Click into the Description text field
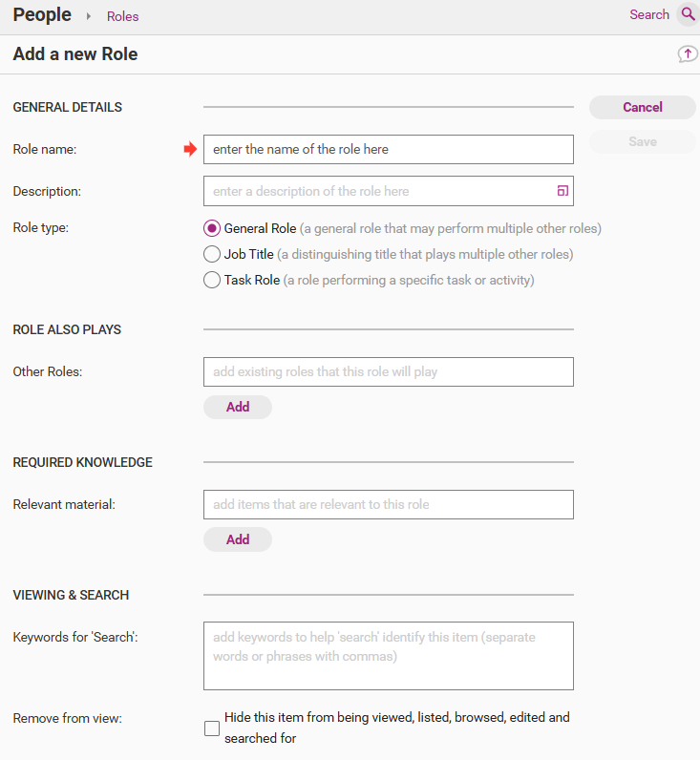This screenshot has width=700, height=760. (x=377, y=191)
